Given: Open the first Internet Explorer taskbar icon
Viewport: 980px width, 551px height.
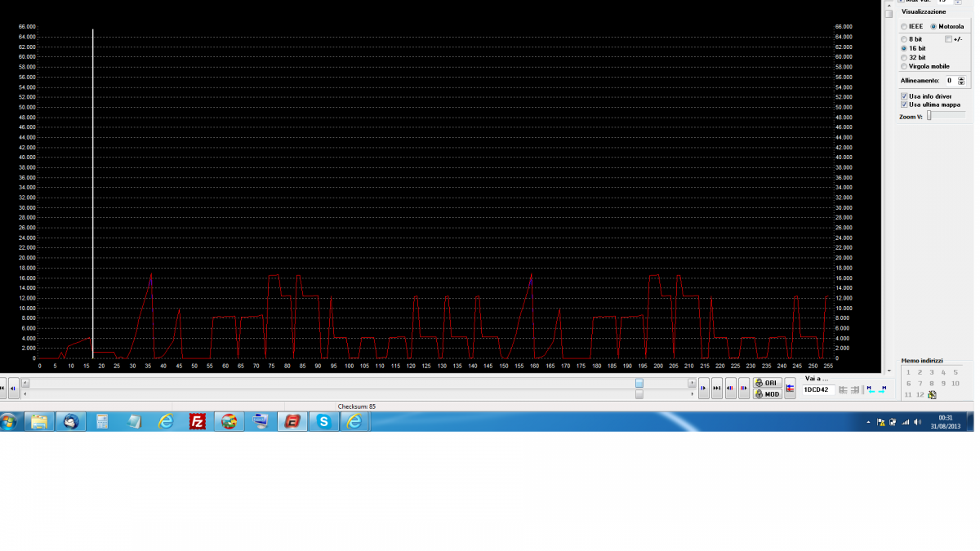Looking at the screenshot, I should (x=166, y=421).
